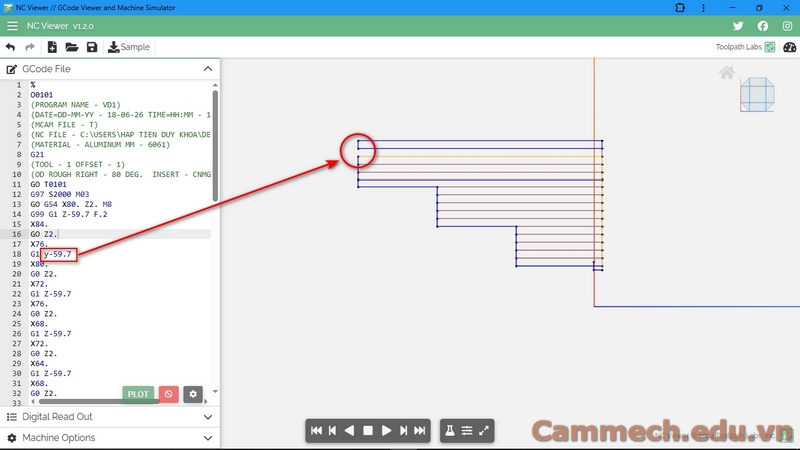Play the simulation forward
This screenshot has height=450, width=800.
[386, 431]
